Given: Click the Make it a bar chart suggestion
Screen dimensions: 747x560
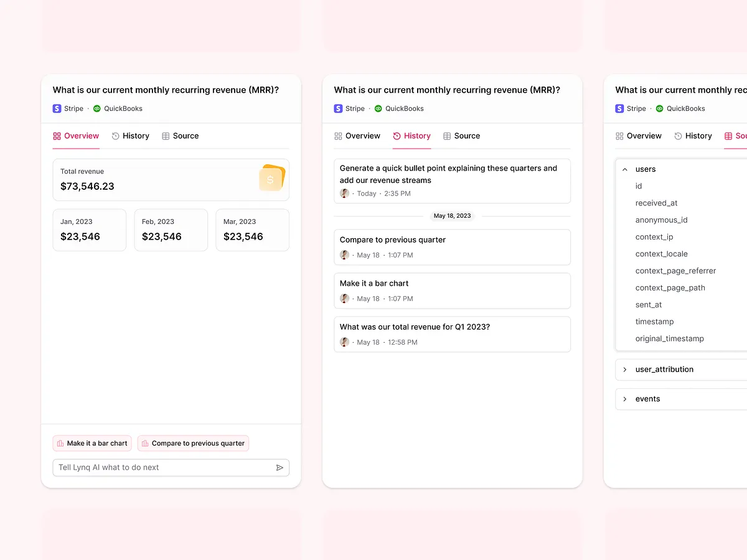Looking at the screenshot, I should (x=92, y=443).
